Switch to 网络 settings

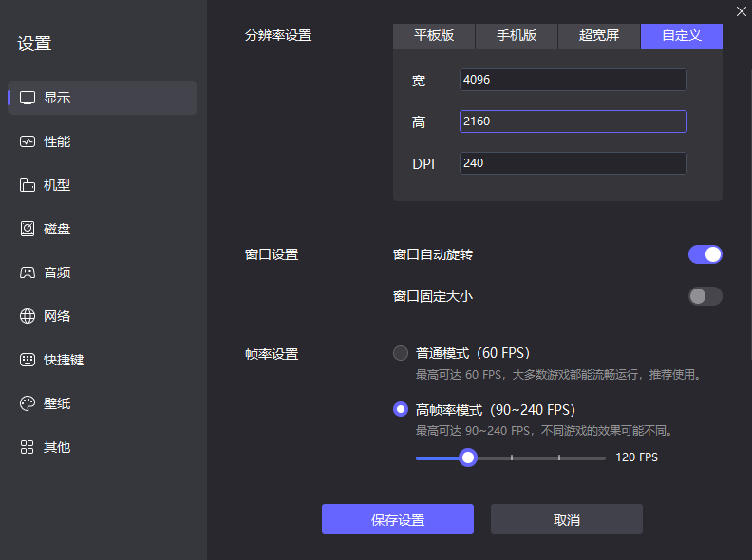pyautogui.click(x=103, y=316)
